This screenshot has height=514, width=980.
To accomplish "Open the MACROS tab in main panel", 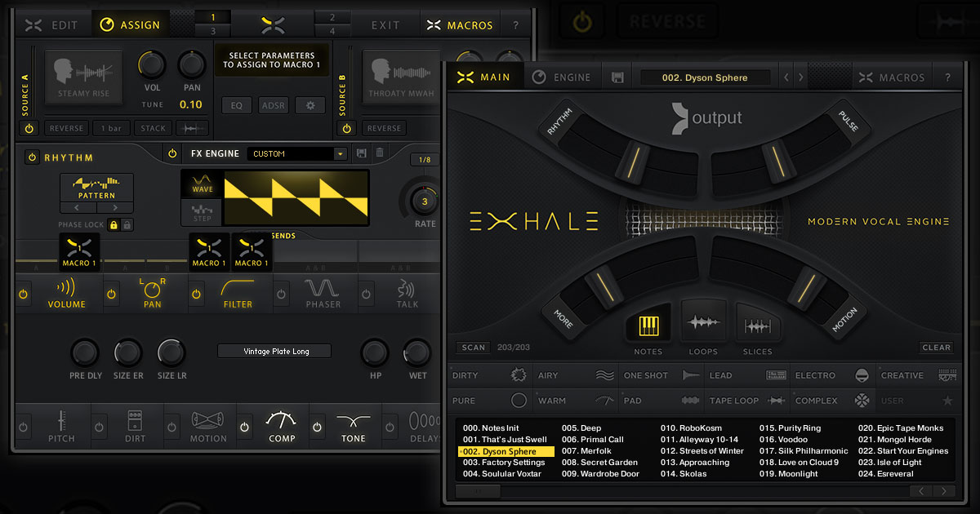I will point(891,78).
